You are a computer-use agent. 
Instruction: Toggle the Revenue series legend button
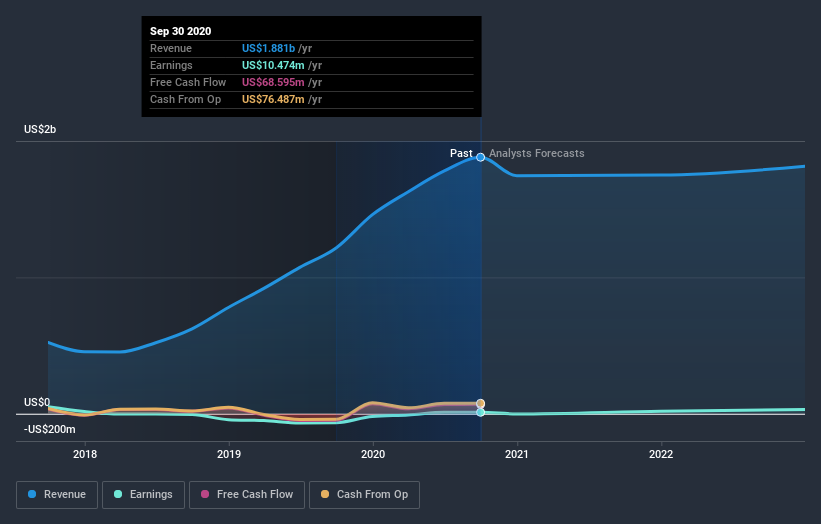click(x=57, y=495)
